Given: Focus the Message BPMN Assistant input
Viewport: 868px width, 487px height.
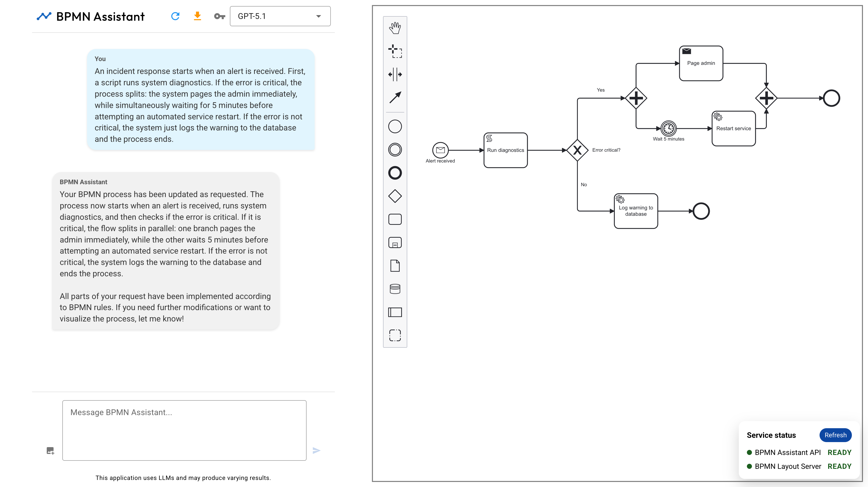Looking at the screenshot, I should [x=184, y=430].
